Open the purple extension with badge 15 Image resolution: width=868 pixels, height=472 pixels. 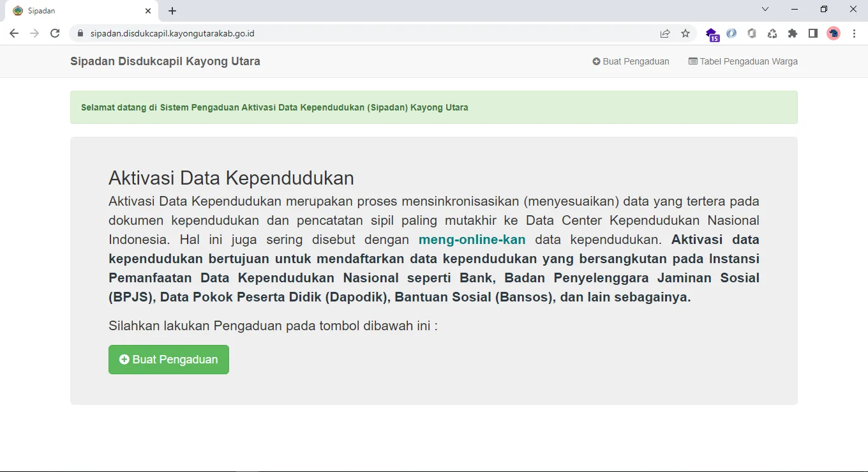[x=712, y=34]
